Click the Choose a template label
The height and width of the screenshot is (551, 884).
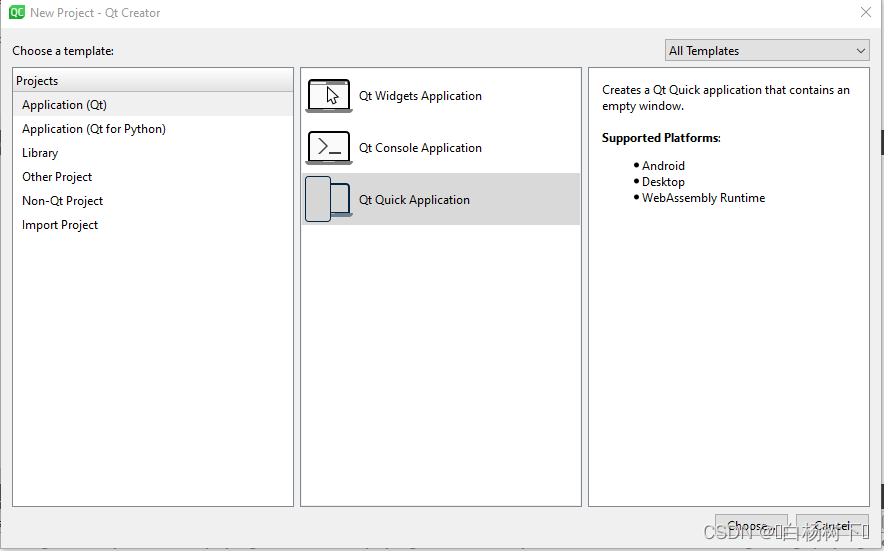click(x=63, y=51)
